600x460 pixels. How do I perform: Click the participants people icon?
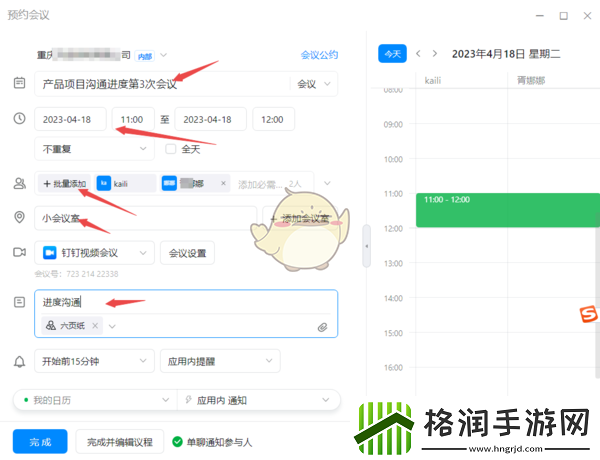click(20, 183)
